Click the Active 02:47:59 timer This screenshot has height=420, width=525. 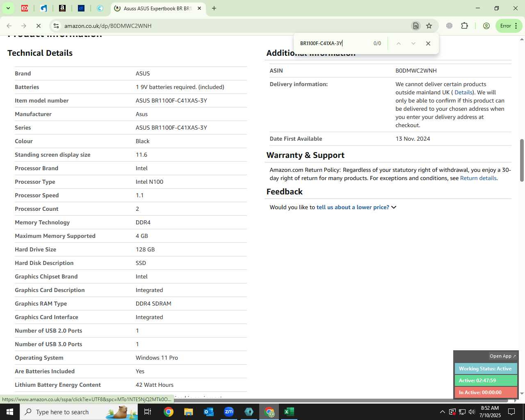pos(486,381)
